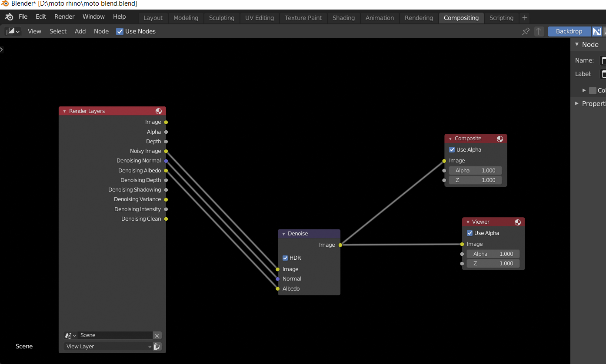Viewport: 606px width, 364px height.
Task: Open the editor type selector icon
Action: [13, 31]
